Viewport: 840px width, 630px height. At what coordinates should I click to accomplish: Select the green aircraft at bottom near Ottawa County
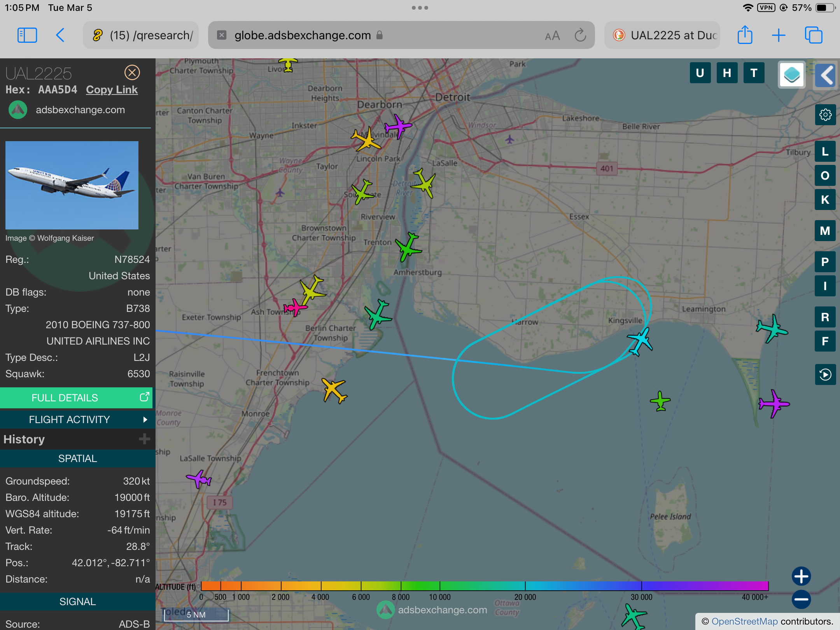(633, 616)
